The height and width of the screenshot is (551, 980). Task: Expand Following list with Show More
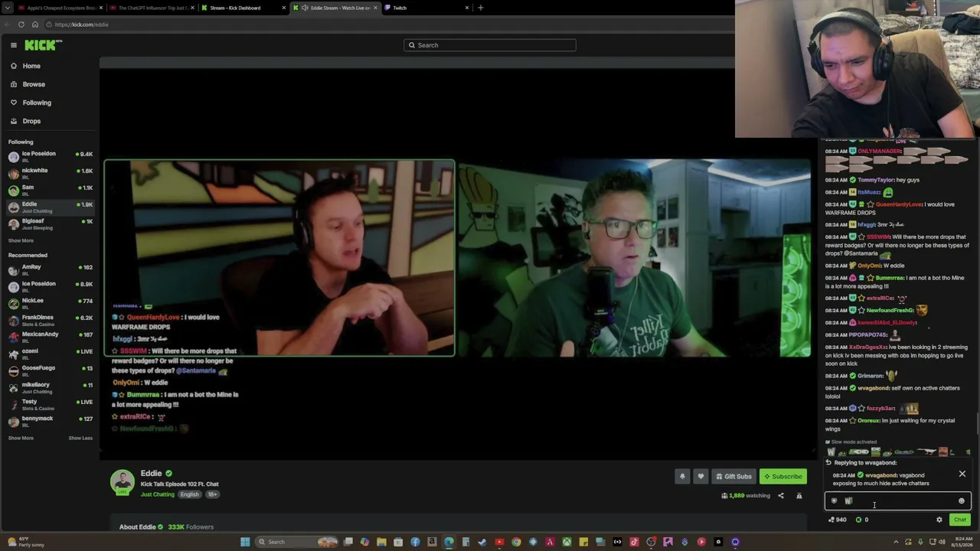(21, 240)
